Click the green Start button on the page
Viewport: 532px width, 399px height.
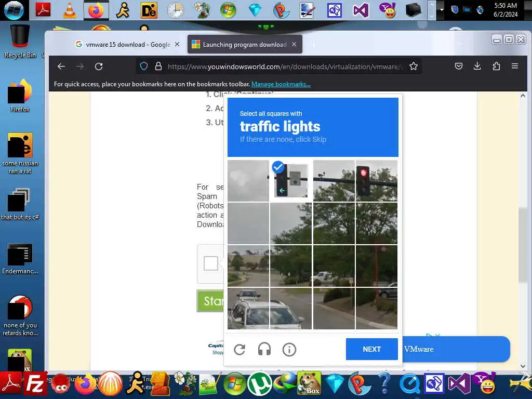[x=210, y=301]
